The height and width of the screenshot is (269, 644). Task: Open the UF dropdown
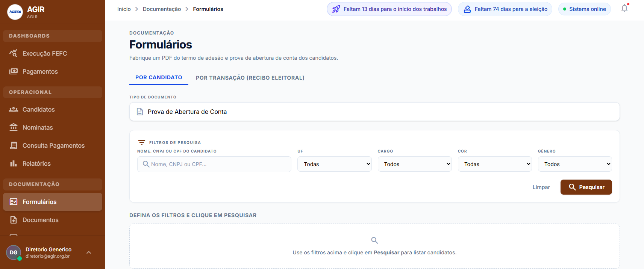pos(335,164)
